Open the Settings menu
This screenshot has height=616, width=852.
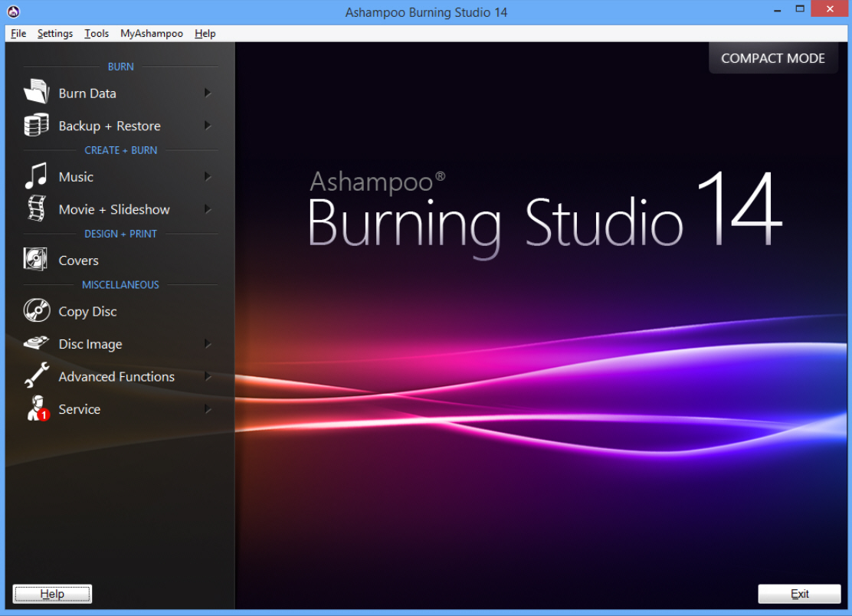click(55, 33)
